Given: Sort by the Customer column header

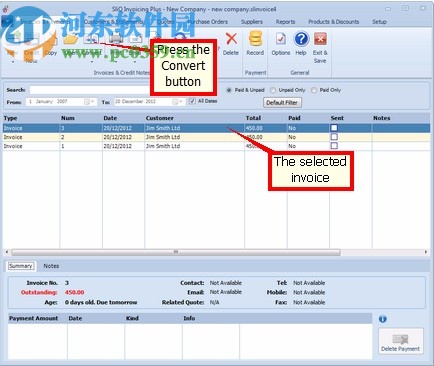Looking at the screenshot, I should [x=194, y=118].
